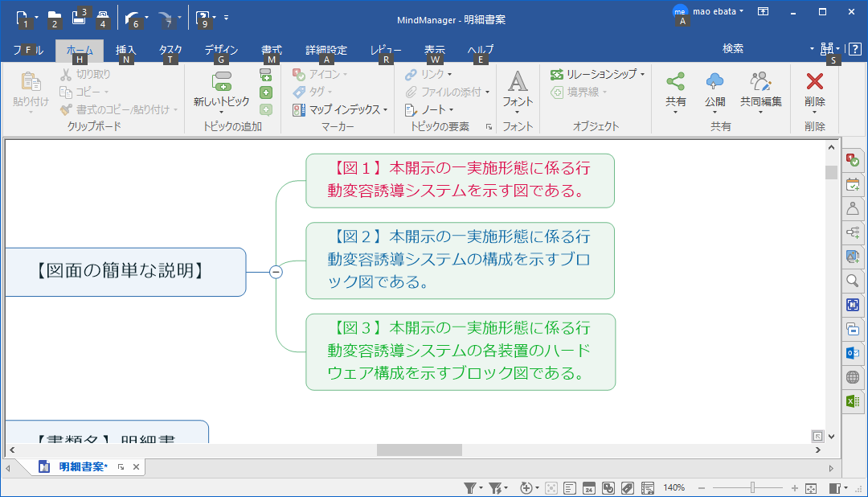Open the Excel panel in right sidebar

pyautogui.click(x=853, y=401)
